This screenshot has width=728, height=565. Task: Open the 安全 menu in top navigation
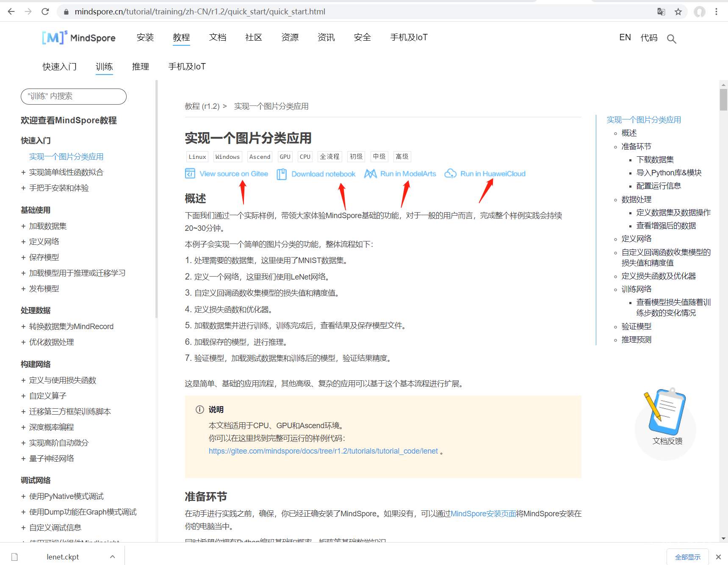click(x=363, y=37)
